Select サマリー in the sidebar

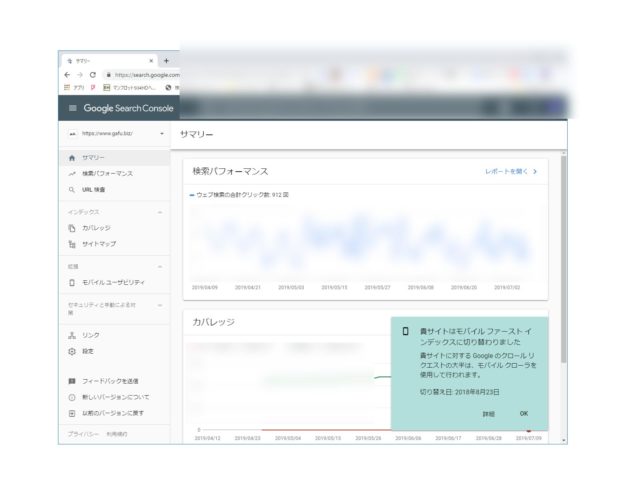pyautogui.click(x=114, y=158)
